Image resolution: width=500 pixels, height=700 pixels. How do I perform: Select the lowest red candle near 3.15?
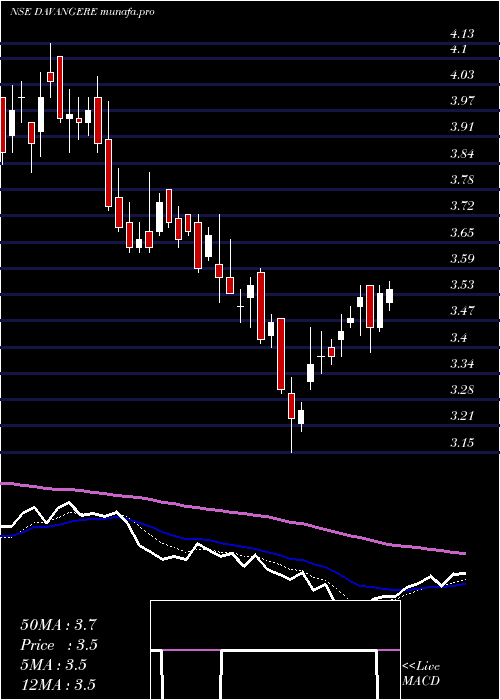click(x=291, y=405)
